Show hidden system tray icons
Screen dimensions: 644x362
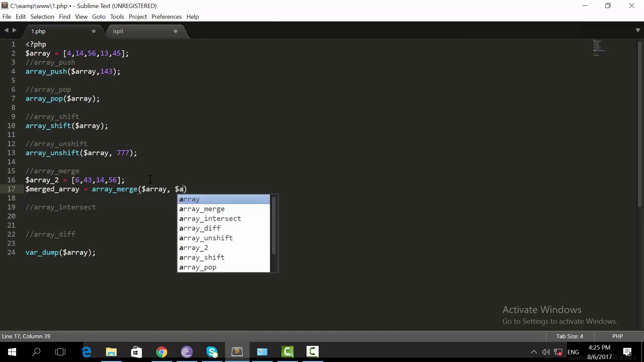coord(534,352)
